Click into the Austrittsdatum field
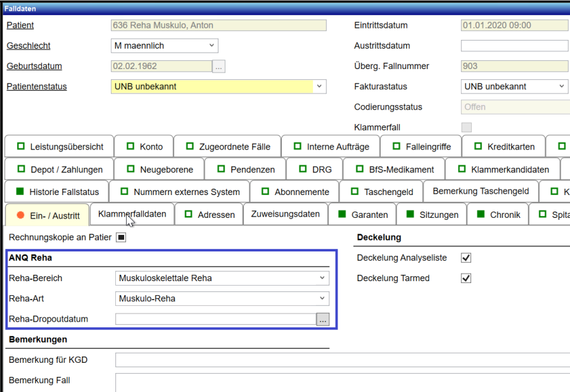The width and height of the screenshot is (570, 392). 514,46
